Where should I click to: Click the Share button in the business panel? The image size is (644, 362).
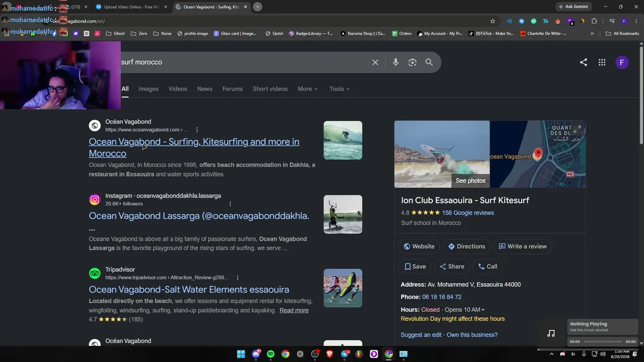coord(452,266)
